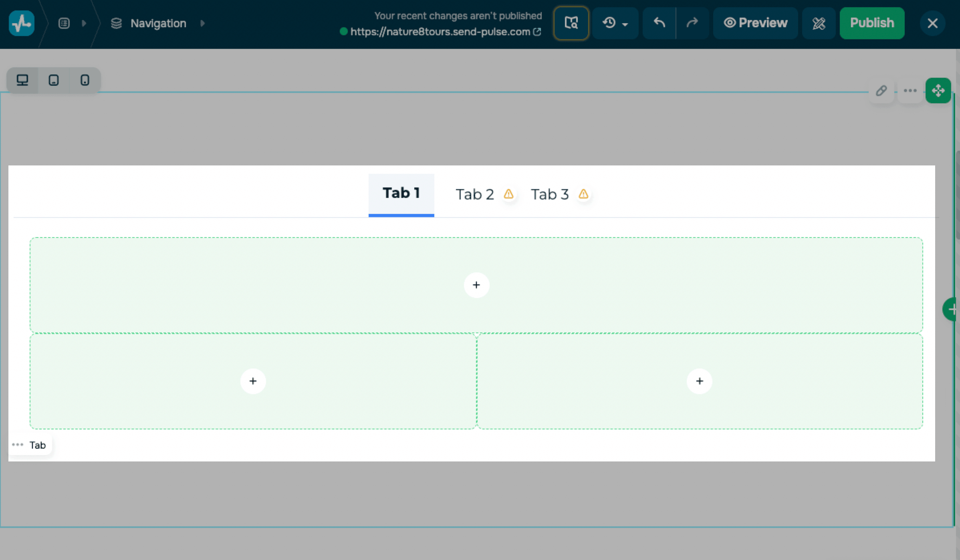This screenshot has width=960, height=560.
Task: Click the green move section handle
Action: [938, 91]
